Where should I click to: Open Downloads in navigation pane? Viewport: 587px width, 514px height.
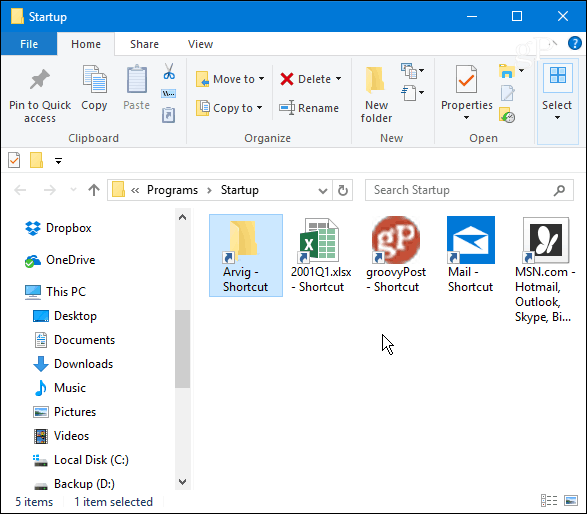pyautogui.click(x=73, y=364)
